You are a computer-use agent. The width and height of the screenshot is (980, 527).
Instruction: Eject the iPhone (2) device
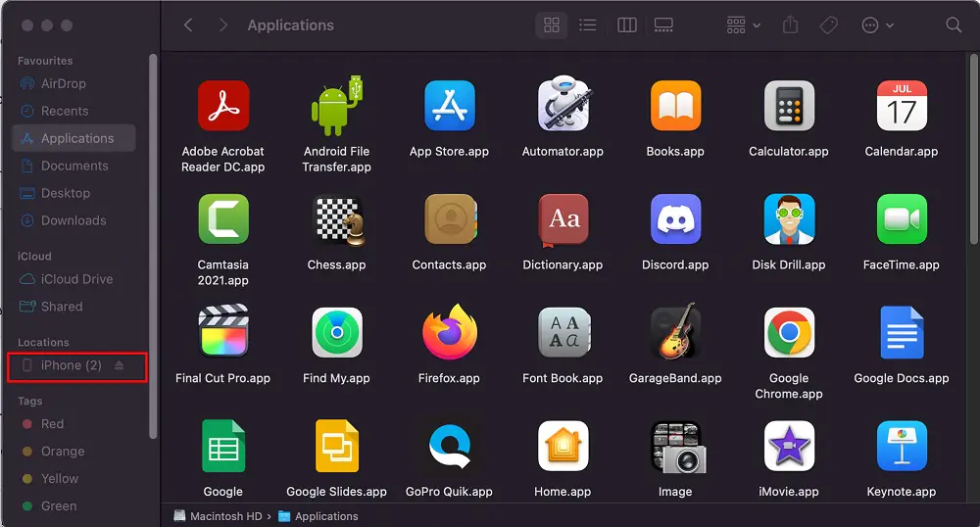point(119,365)
